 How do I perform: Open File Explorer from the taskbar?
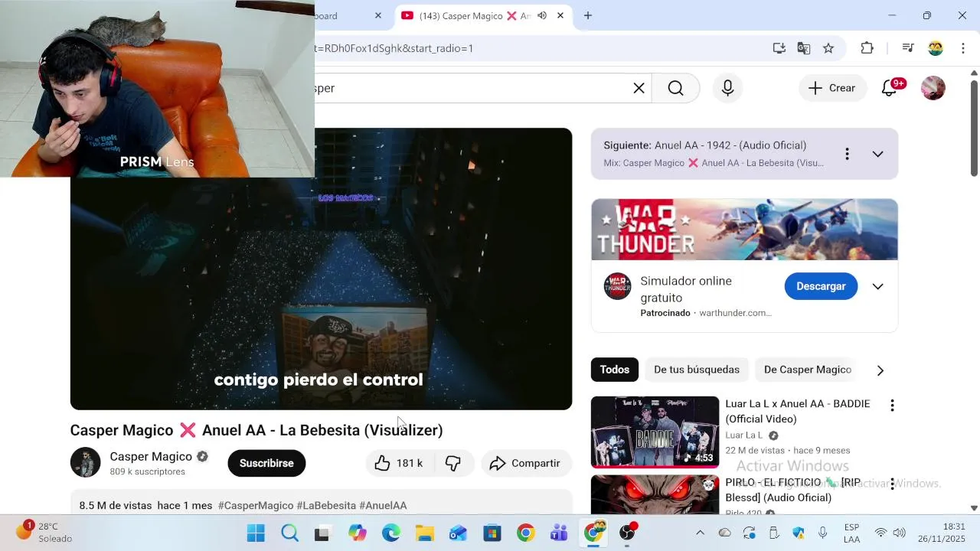424,533
